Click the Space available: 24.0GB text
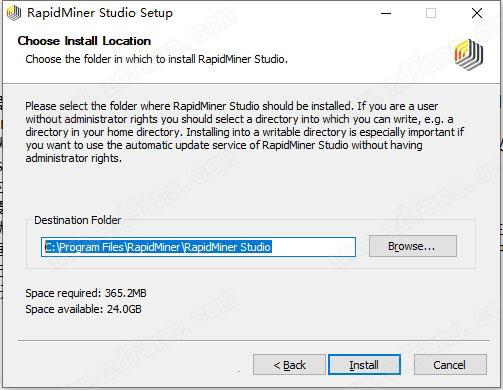Screen dimensions: 503x390 tap(83, 309)
